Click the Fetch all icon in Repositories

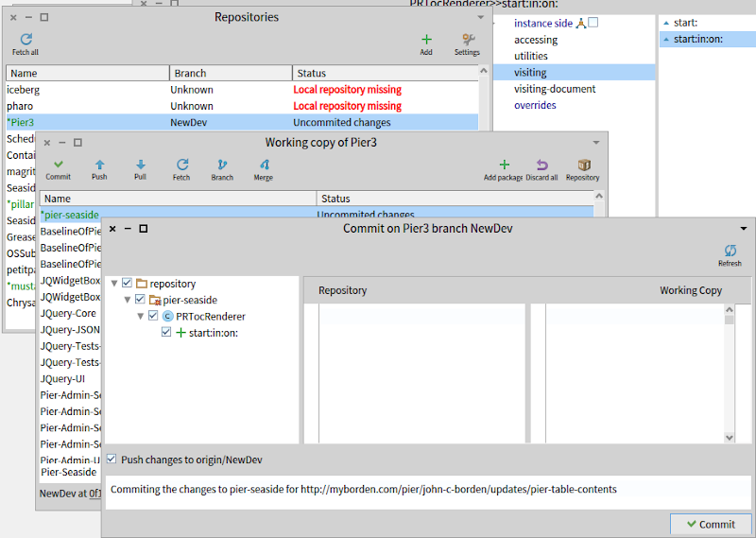coord(26,40)
